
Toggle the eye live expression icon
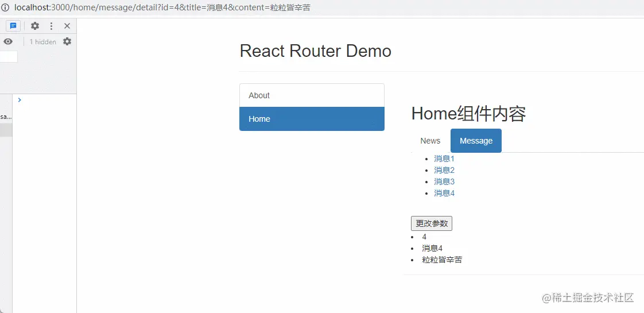click(8, 41)
